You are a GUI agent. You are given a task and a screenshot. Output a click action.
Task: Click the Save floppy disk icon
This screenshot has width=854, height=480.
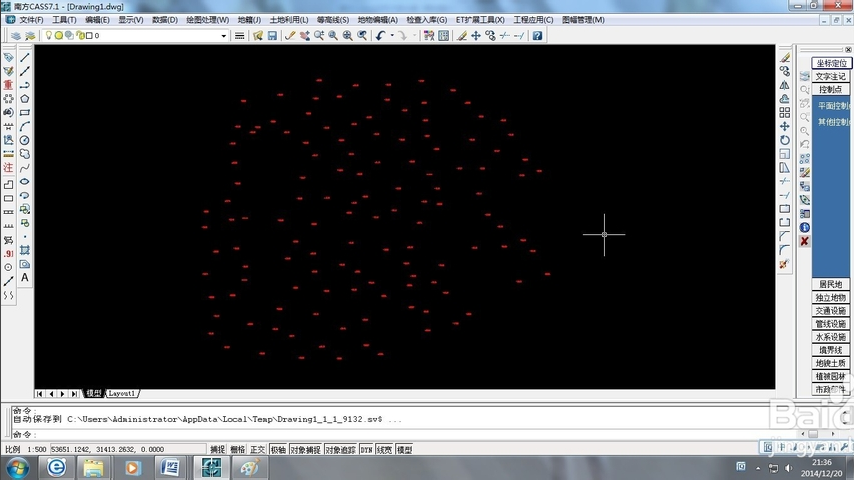[272, 35]
